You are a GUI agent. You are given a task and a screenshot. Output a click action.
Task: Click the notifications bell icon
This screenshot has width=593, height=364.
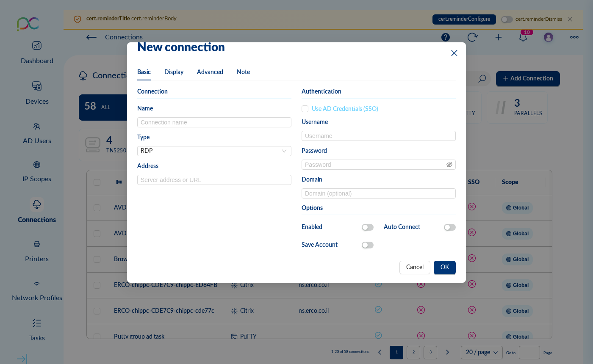523,37
